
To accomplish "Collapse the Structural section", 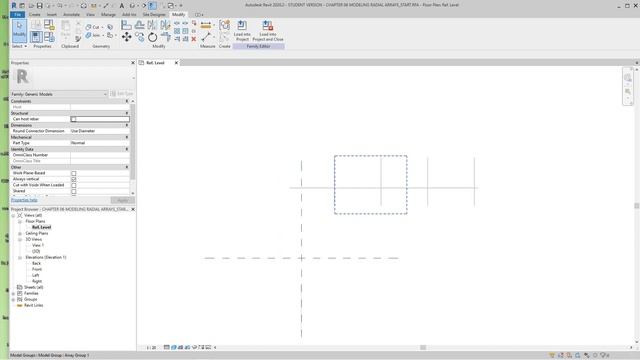I will point(127,113).
